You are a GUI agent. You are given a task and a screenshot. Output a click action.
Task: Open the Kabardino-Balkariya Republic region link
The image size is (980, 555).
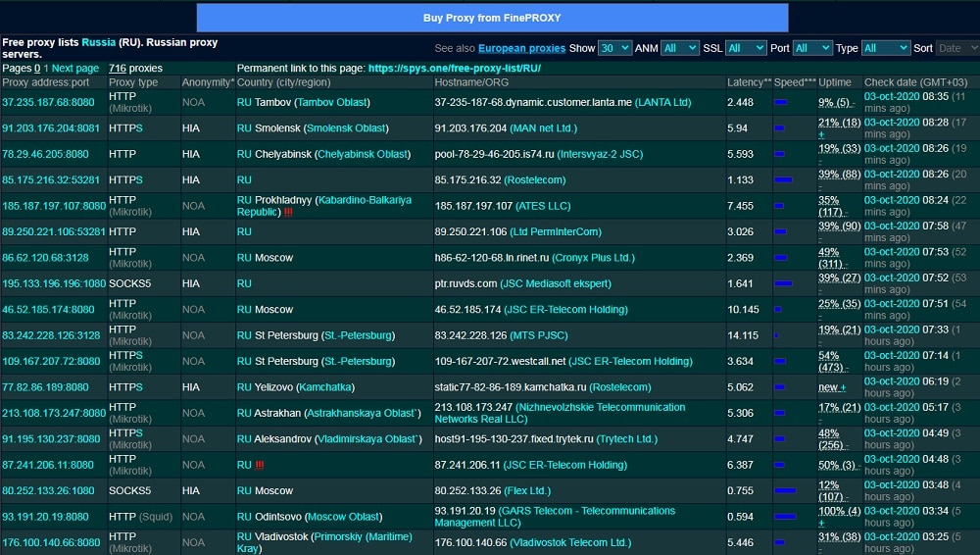coord(323,206)
